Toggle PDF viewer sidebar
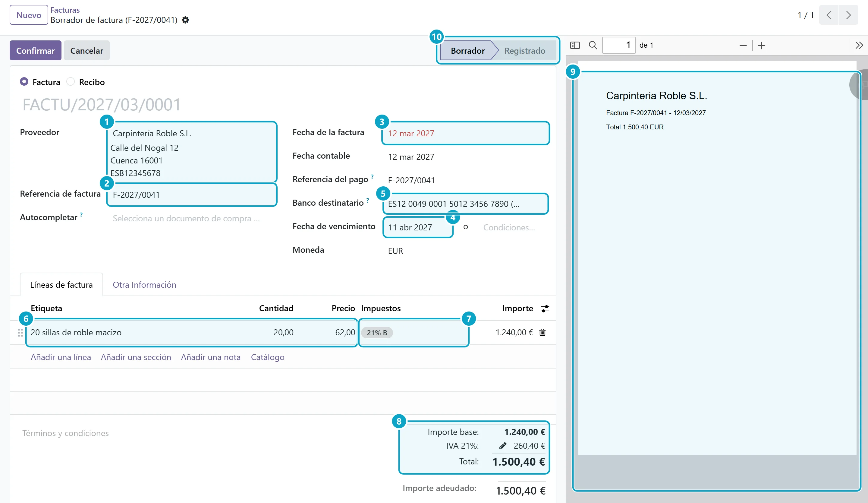 [575, 45]
